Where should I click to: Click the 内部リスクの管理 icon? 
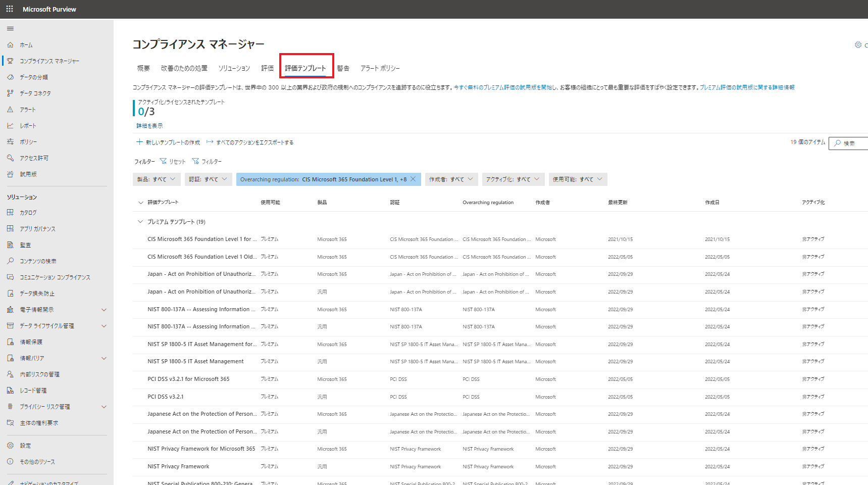(10, 374)
